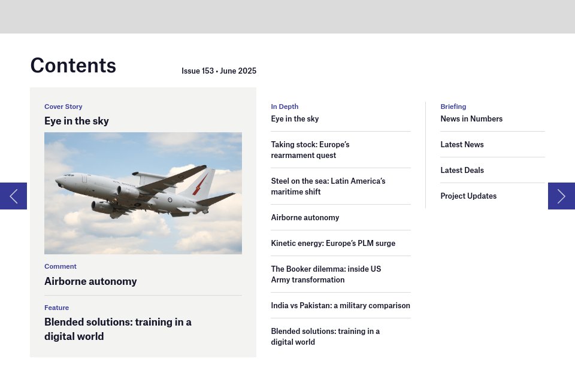Open "Kinetic energy: Europe's PLM surge"
The height and width of the screenshot is (392, 575).
[333, 244]
